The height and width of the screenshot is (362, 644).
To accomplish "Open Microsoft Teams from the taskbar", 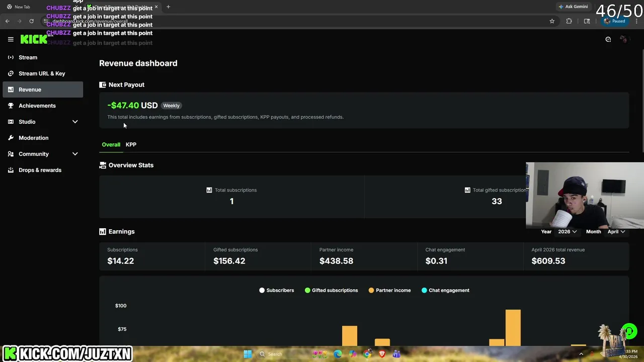I will pyautogui.click(x=396, y=354).
